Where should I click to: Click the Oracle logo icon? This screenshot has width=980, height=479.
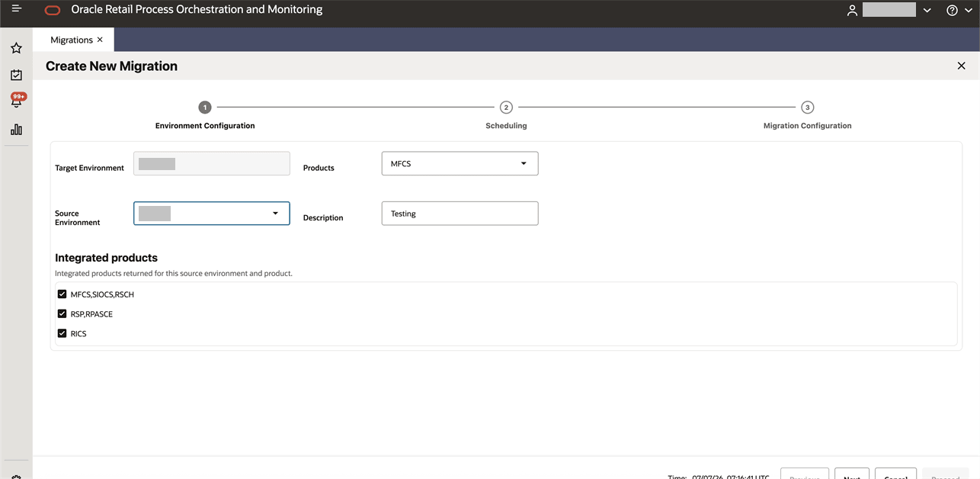tap(53, 11)
